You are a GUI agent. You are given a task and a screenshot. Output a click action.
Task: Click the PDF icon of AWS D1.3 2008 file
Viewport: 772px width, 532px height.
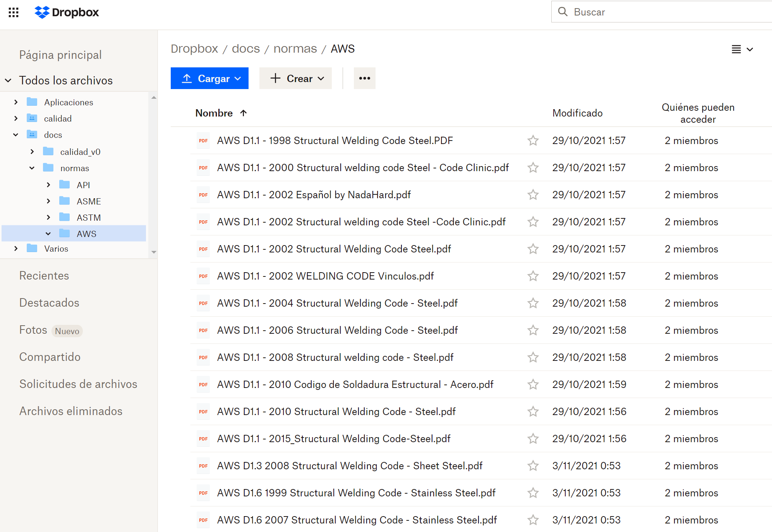click(x=203, y=466)
